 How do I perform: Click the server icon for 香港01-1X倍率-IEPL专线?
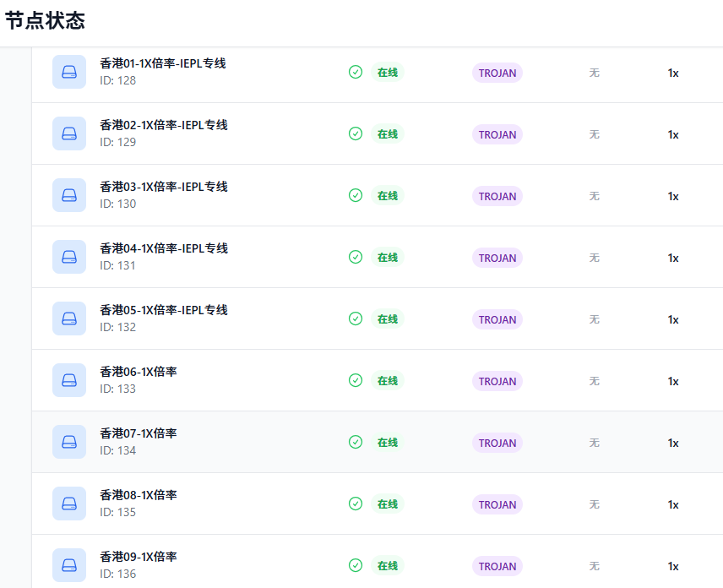click(x=69, y=72)
